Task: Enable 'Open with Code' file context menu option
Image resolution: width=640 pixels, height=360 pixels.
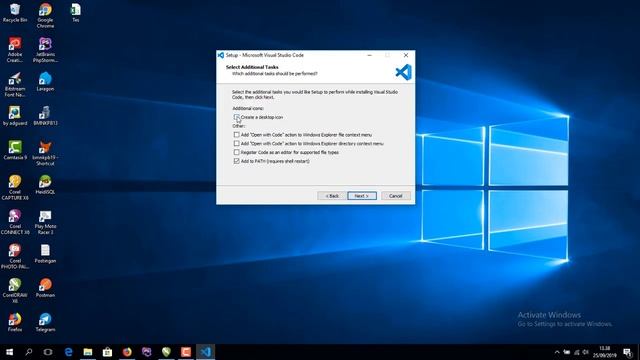Action: point(237,135)
